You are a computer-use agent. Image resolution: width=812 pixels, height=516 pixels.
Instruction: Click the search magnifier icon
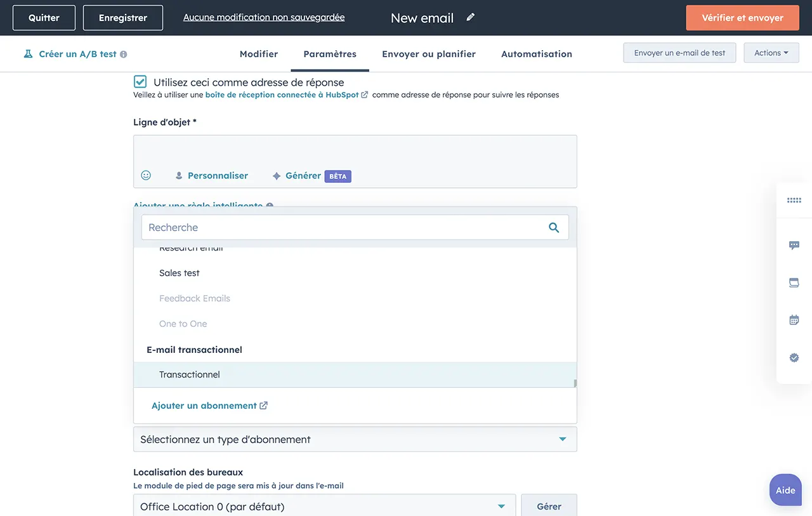click(554, 227)
